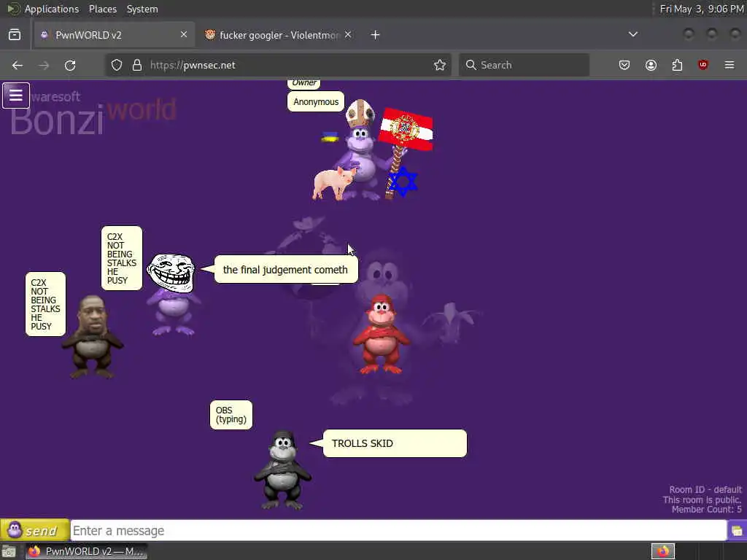Screen dimensions: 747x560
Task: Open the Pocket save icon
Action: coord(624,65)
